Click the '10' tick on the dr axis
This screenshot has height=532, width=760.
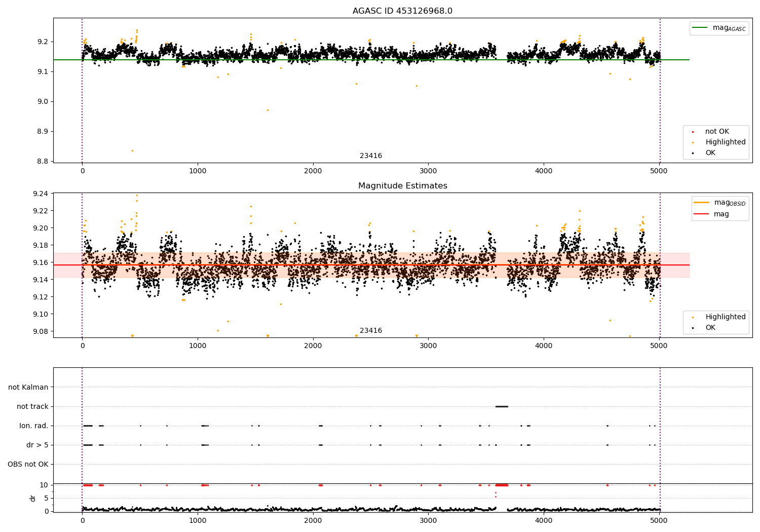point(44,485)
